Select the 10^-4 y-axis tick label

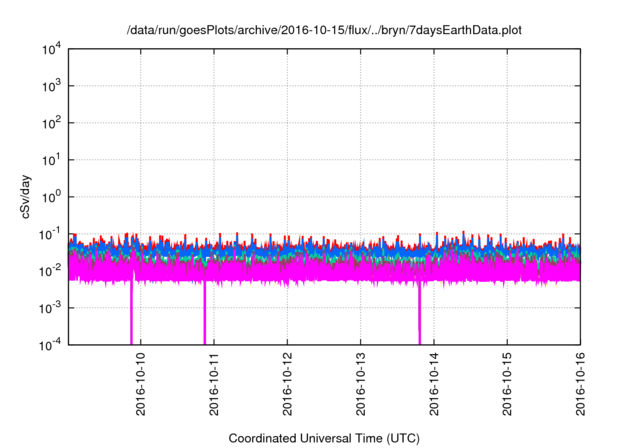51,345
